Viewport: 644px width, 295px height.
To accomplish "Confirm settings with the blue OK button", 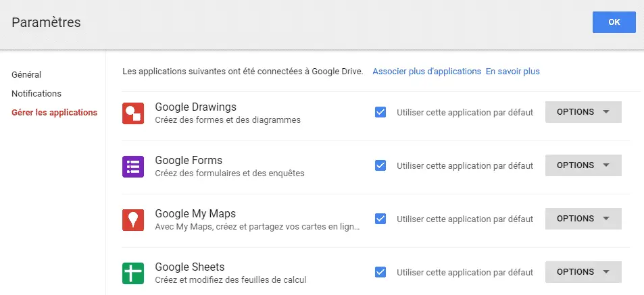I will coord(614,22).
